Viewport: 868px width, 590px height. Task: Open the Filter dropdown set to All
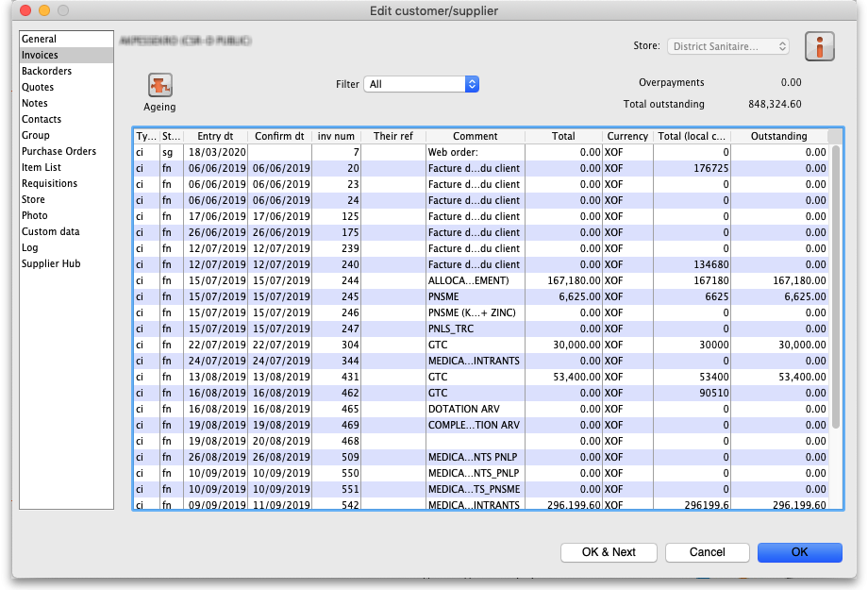422,84
